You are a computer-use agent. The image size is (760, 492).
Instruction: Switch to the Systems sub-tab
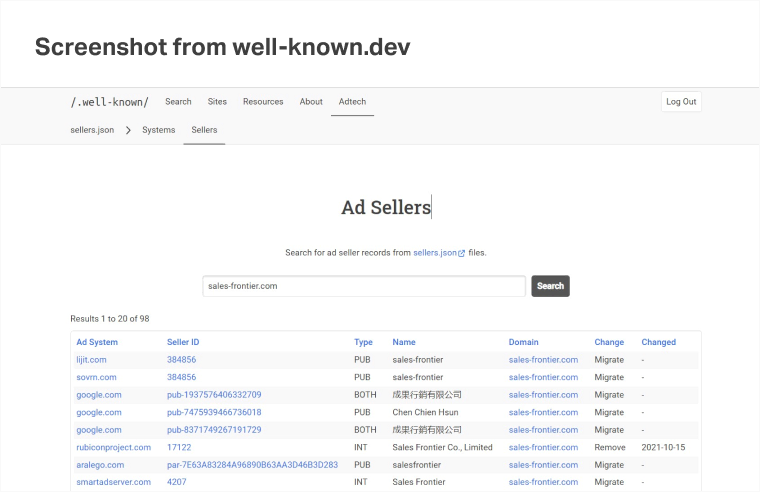coord(158,130)
